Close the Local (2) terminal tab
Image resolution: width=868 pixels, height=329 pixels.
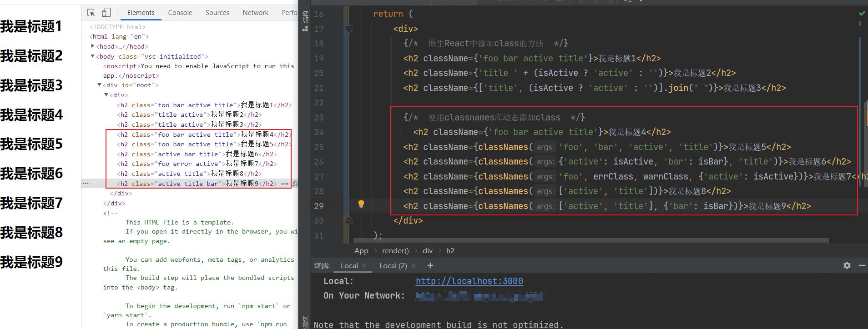pos(414,266)
